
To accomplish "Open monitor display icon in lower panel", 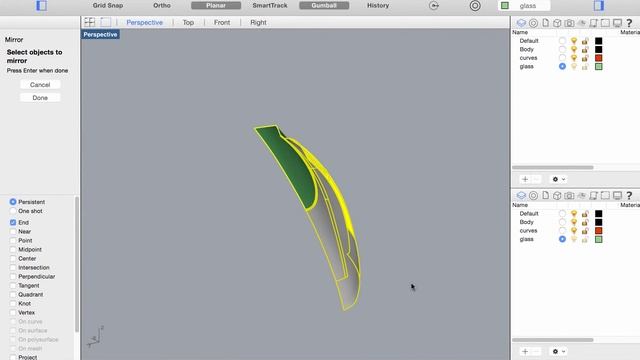I will click(x=617, y=196).
